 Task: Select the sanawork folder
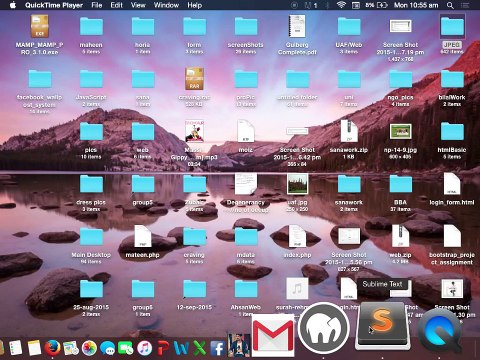(x=349, y=184)
